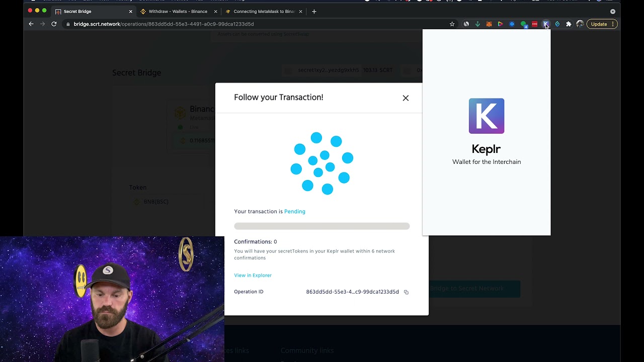
Task: Go back to the previous page
Action: (31, 24)
